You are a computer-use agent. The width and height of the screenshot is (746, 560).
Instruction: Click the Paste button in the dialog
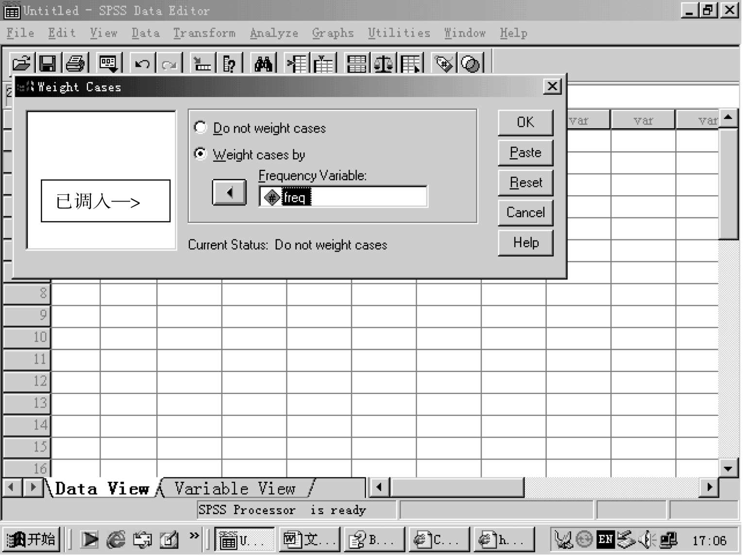tap(526, 153)
